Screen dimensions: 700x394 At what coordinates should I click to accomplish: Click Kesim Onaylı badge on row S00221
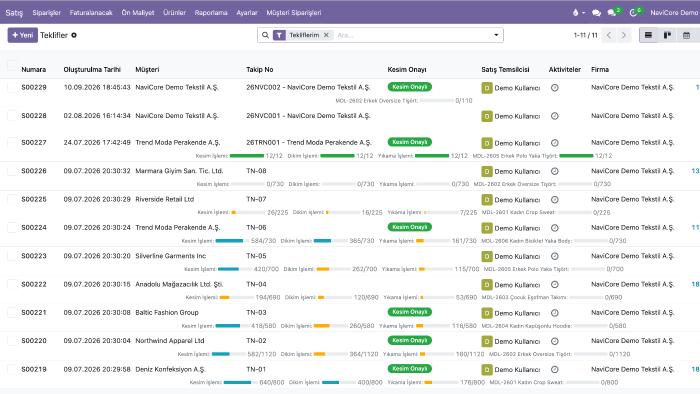point(409,312)
